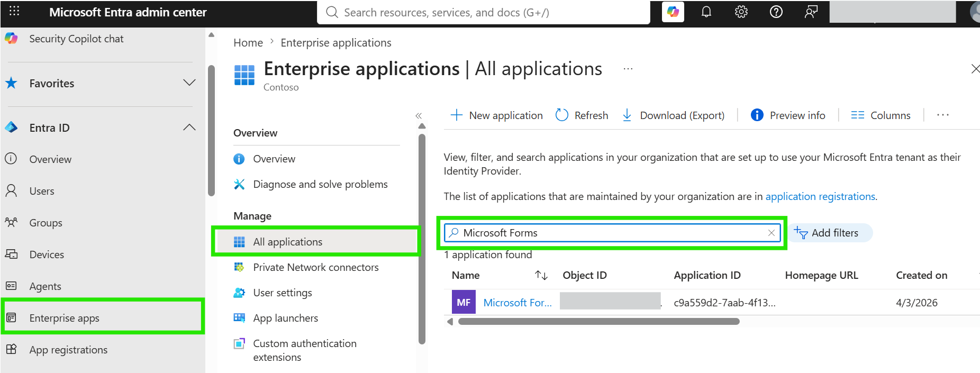
Task: Sort the table by Name column arrows
Action: (x=541, y=275)
